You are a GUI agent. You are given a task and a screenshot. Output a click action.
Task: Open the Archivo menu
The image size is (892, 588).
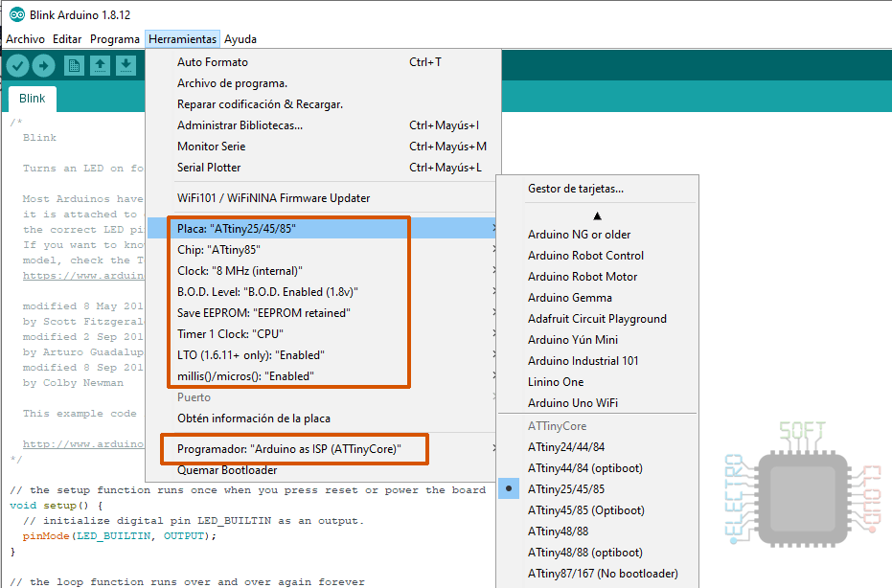pos(25,39)
